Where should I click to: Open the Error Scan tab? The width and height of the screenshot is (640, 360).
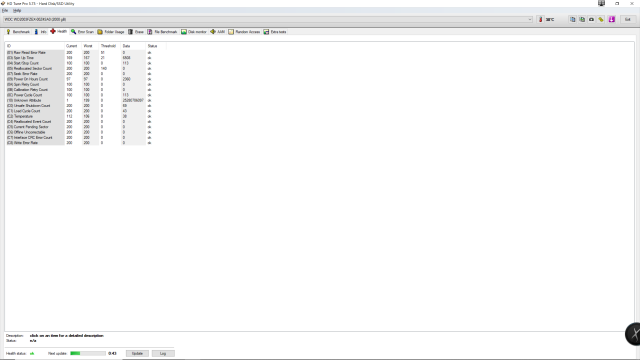tap(82, 32)
